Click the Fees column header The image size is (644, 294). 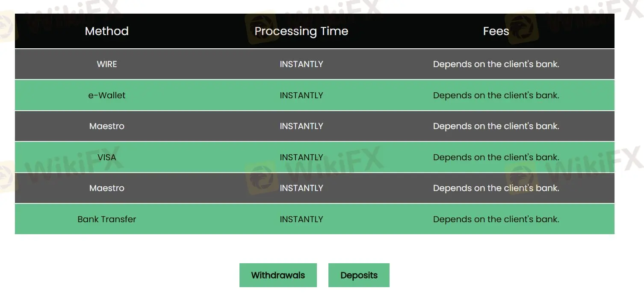[496, 31]
